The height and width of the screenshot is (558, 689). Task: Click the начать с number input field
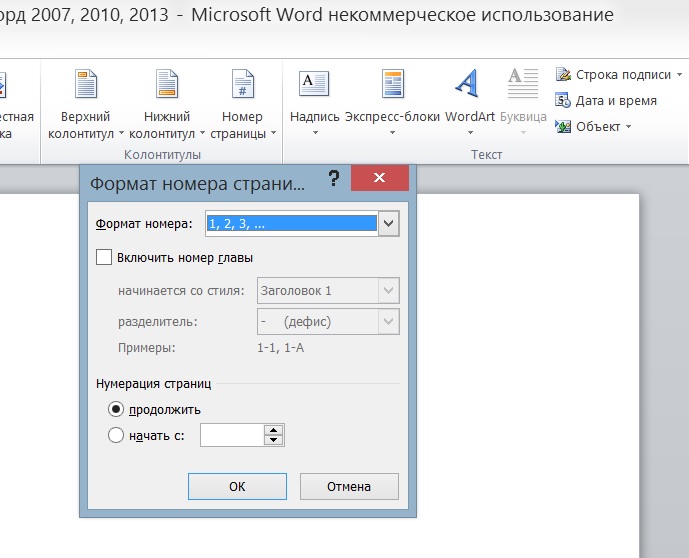click(x=232, y=435)
